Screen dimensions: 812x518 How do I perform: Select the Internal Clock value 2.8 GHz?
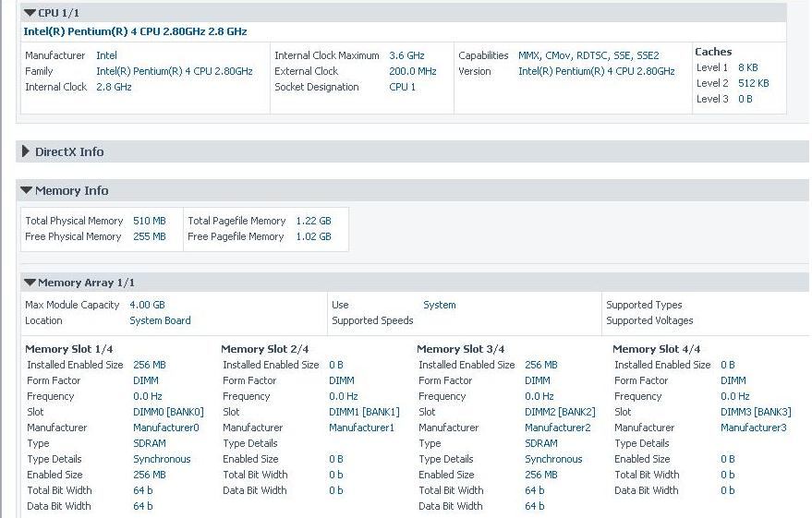(114, 87)
